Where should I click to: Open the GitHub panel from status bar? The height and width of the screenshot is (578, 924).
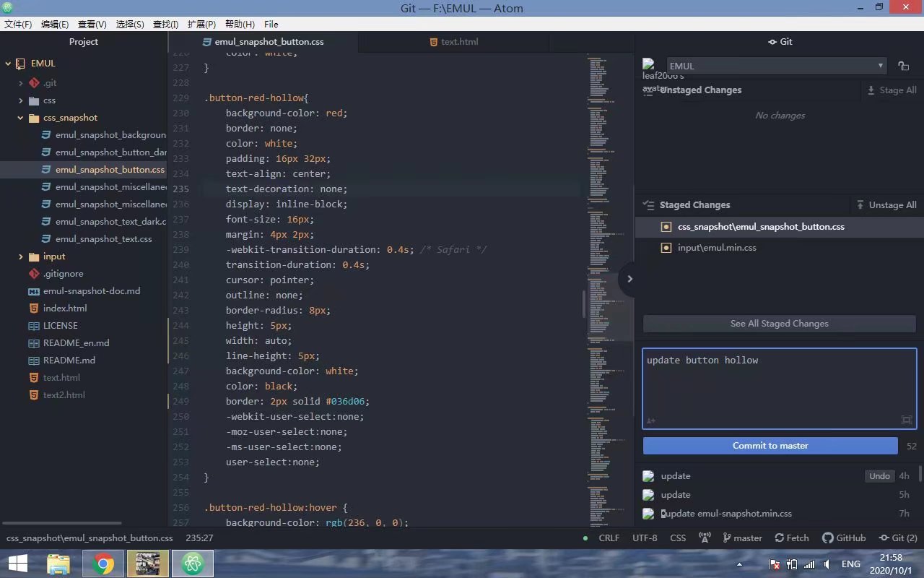845,538
